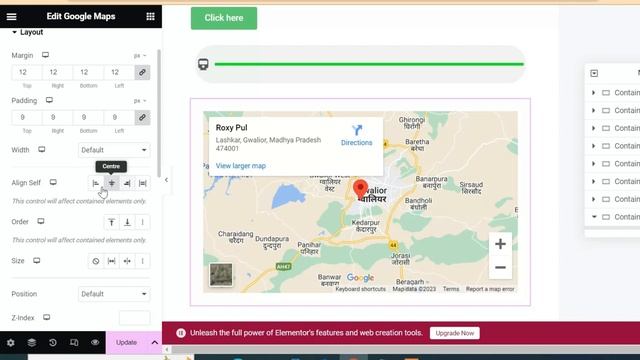This screenshot has height=360, width=640.
Task: Click the green Click here button
Action: click(x=224, y=18)
